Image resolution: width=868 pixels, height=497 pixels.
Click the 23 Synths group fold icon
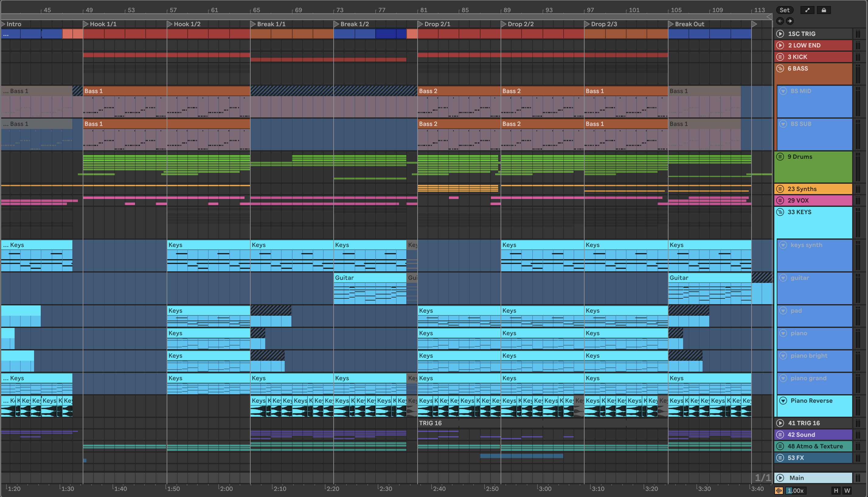click(780, 189)
